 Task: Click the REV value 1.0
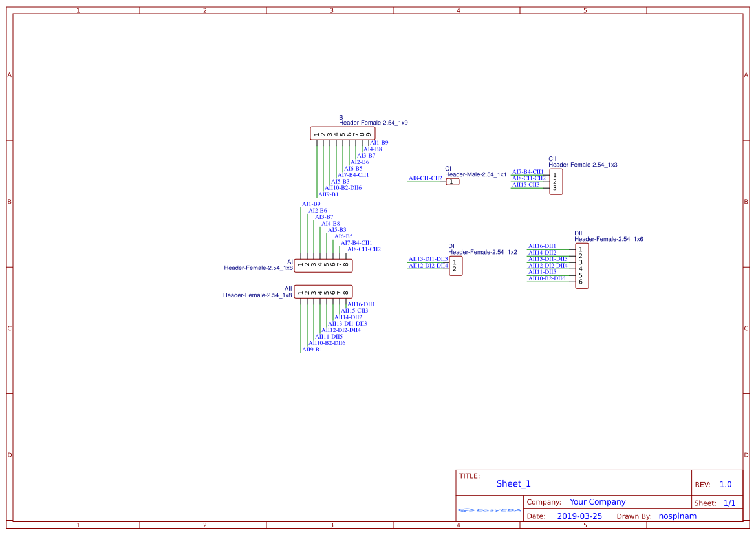point(725,484)
